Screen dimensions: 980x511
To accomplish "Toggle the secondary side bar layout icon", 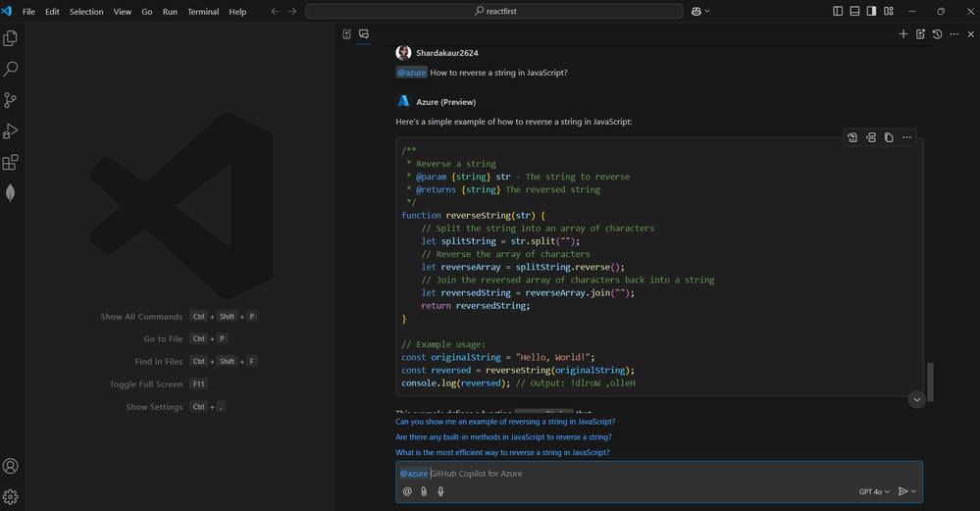I will pos(871,11).
